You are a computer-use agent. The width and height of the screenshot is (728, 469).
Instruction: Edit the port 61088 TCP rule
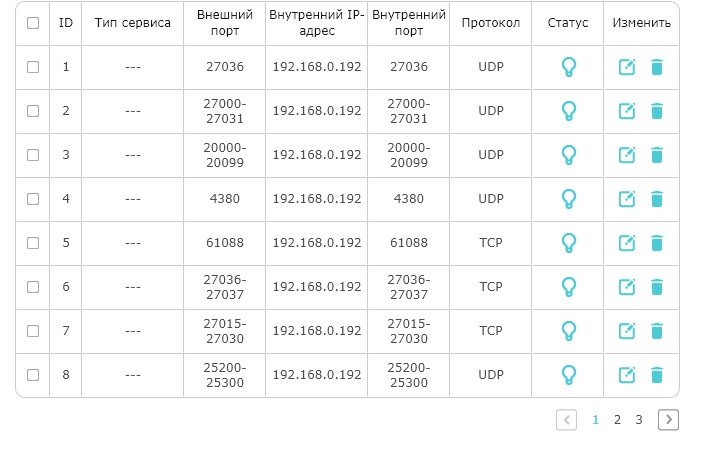point(627,243)
